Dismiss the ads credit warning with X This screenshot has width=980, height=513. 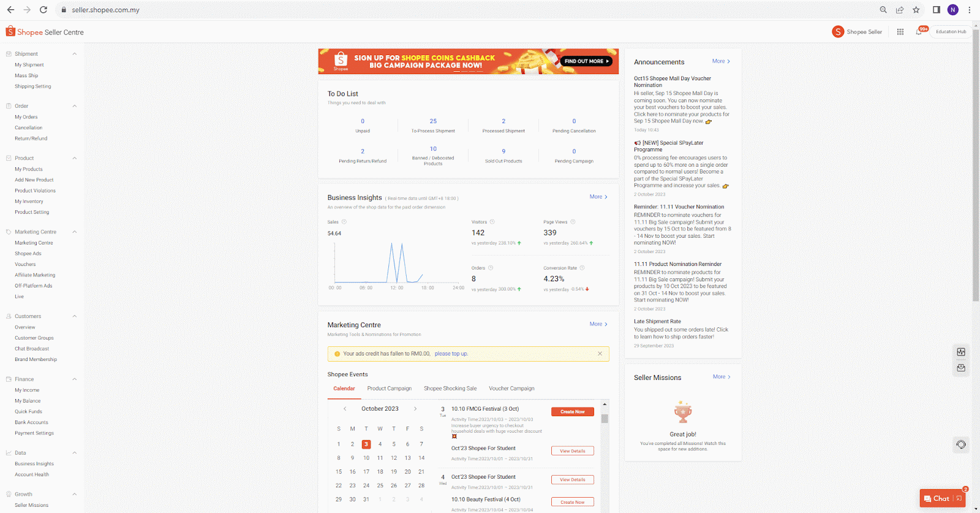(x=600, y=354)
